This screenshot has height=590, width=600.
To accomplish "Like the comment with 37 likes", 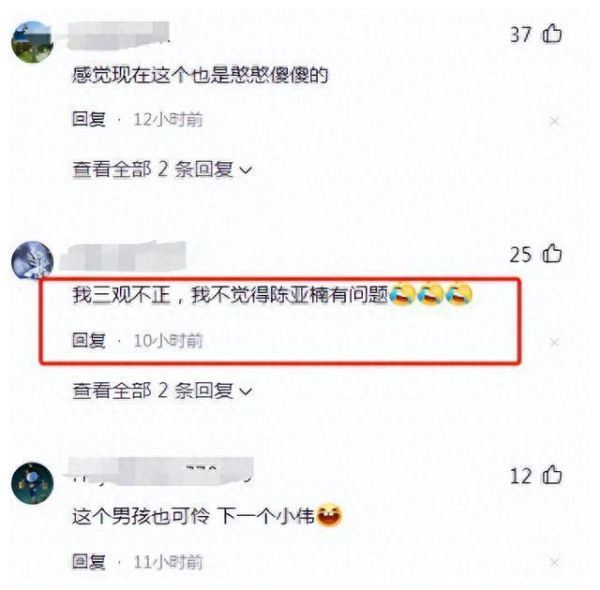I will pos(552,33).
